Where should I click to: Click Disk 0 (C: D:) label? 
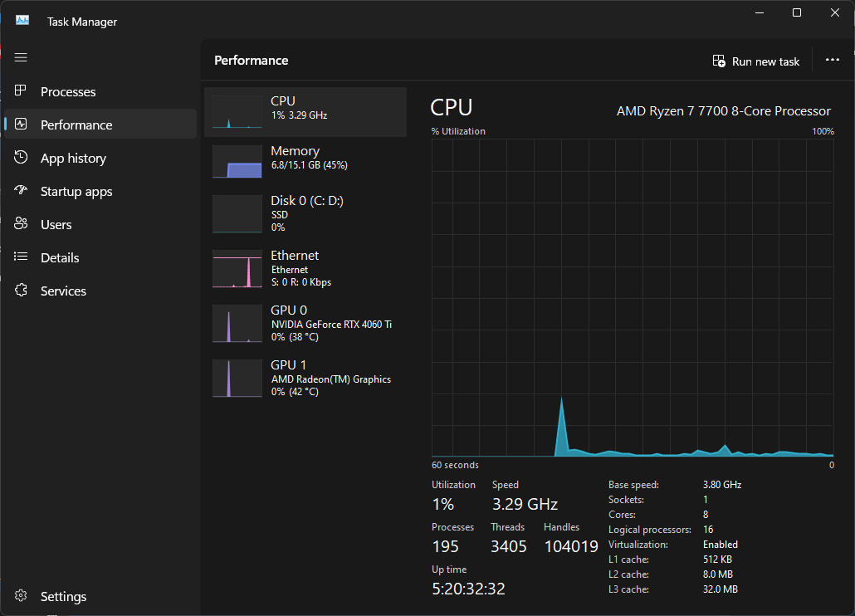307,201
